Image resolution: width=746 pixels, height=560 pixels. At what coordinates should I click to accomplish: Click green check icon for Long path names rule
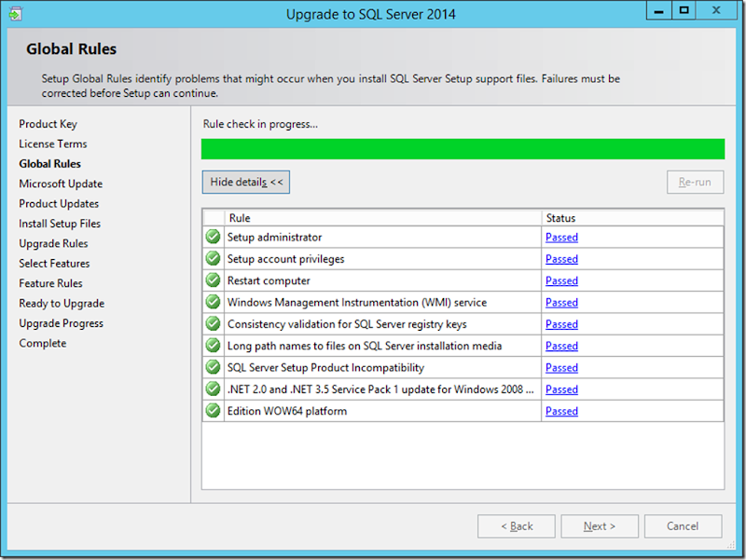[214, 346]
